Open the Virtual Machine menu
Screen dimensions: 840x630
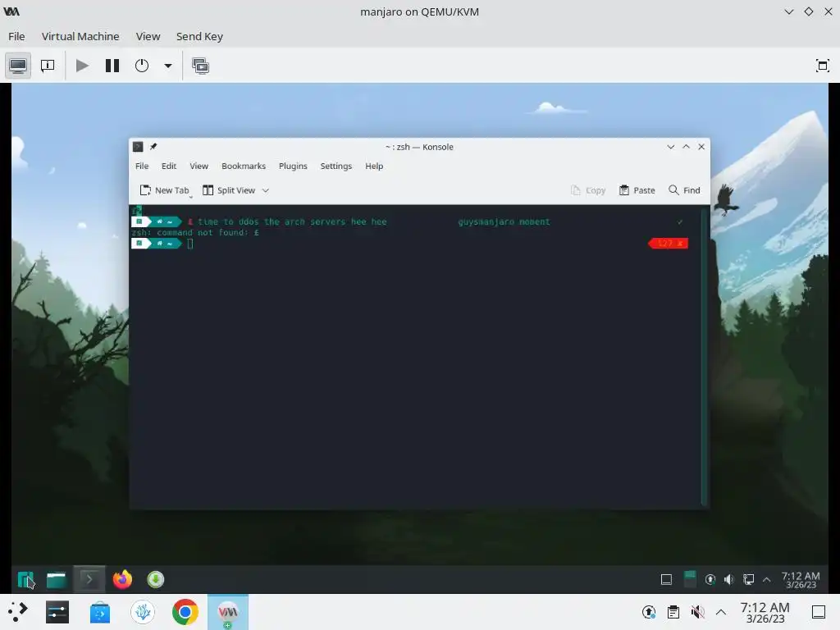(80, 36)
